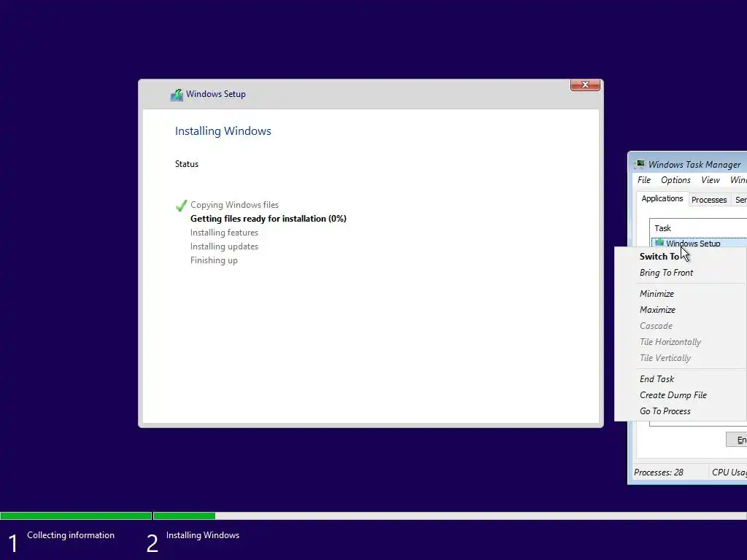Click the Installing Windows step 2 label
Screen dimensions: 747x560
coord(203,535)
